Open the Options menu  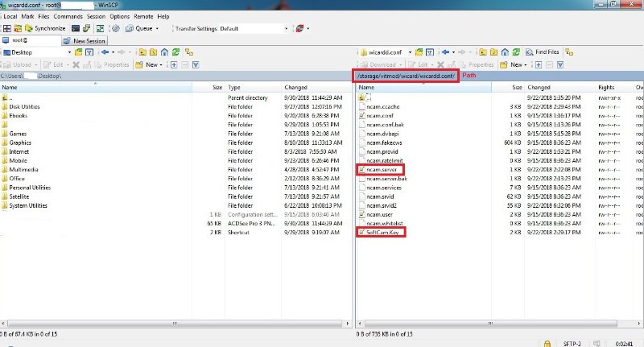click(x=119, y=16)
